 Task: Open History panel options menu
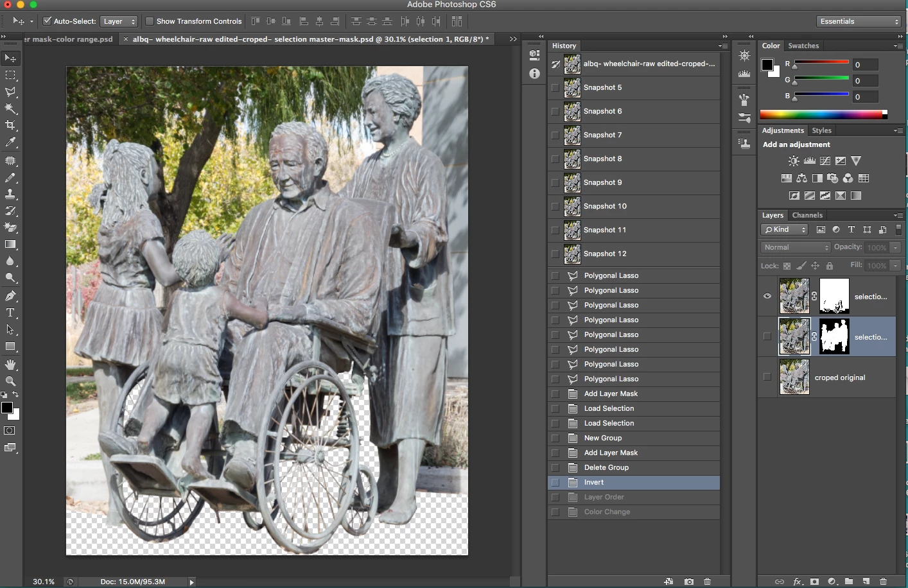tap(723, 46)
